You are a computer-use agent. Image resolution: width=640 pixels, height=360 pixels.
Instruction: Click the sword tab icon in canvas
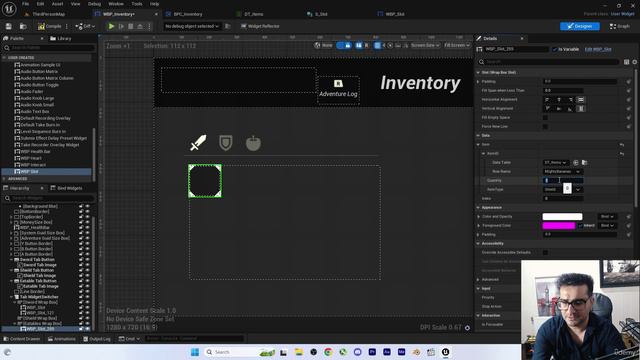(x=198, y=143)
